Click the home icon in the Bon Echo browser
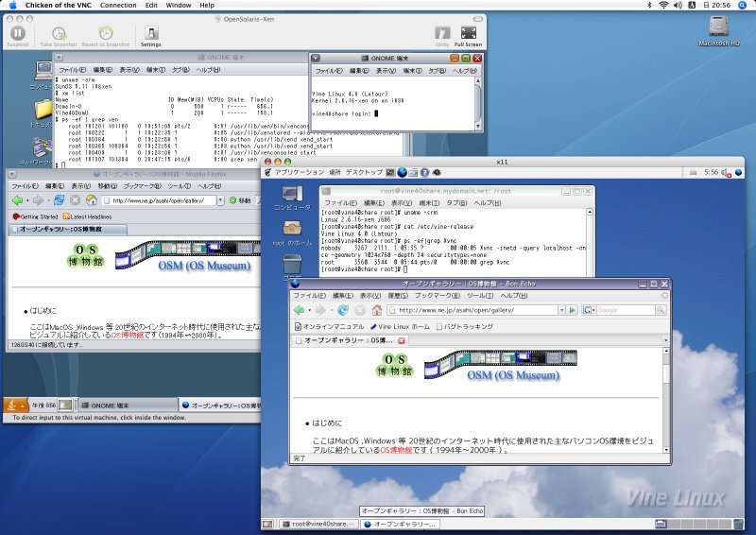This screenshot has height=535, width=756. 377,310
